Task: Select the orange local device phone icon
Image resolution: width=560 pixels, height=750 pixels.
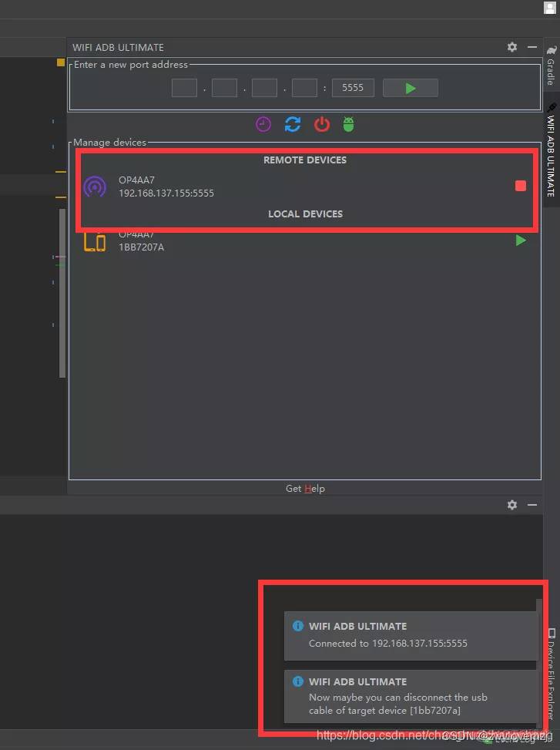Action: [x=95, y=242]
